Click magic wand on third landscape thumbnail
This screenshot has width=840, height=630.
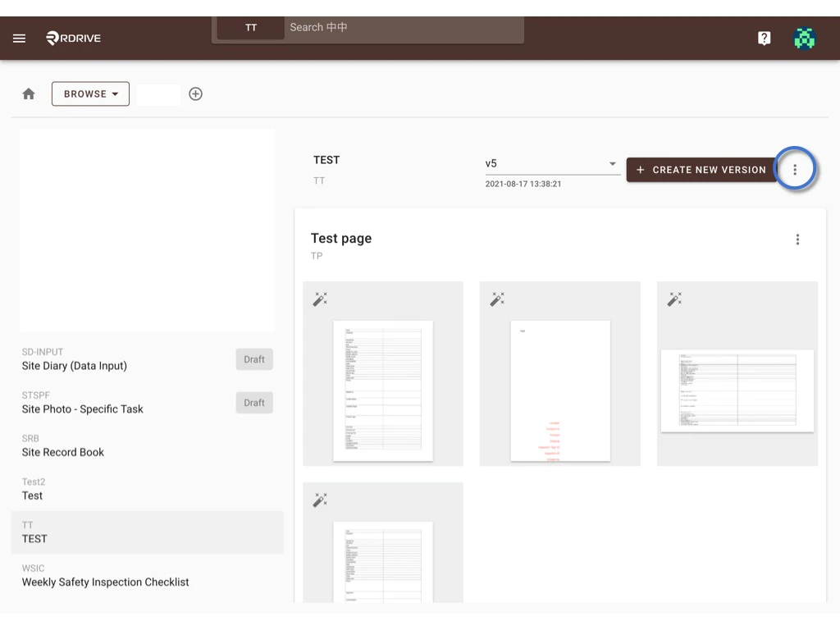coord(674,299)
